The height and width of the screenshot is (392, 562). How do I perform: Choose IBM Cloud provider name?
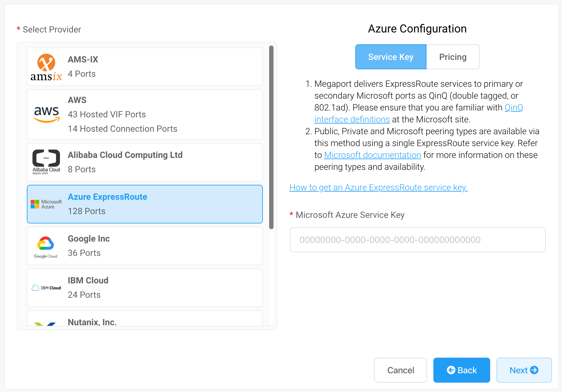[x=88, y=280]
